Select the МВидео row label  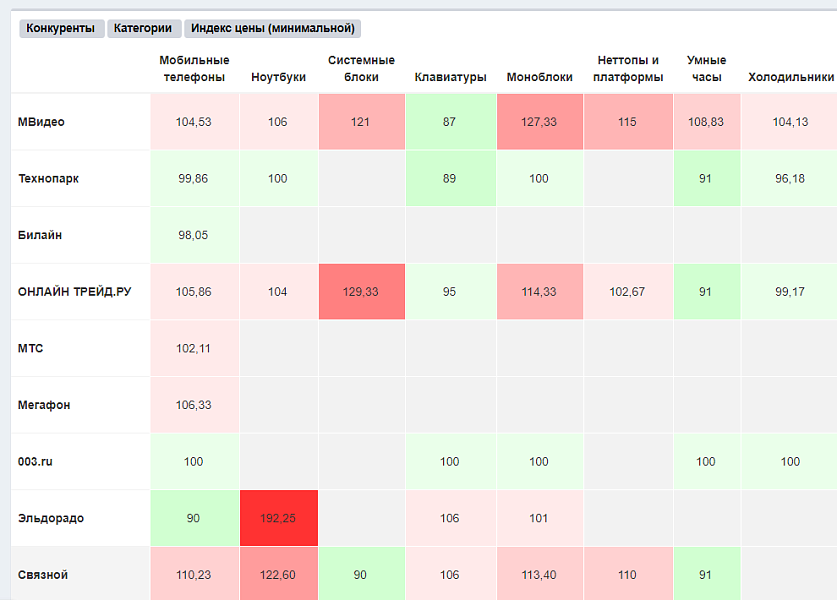coord(42,122)
